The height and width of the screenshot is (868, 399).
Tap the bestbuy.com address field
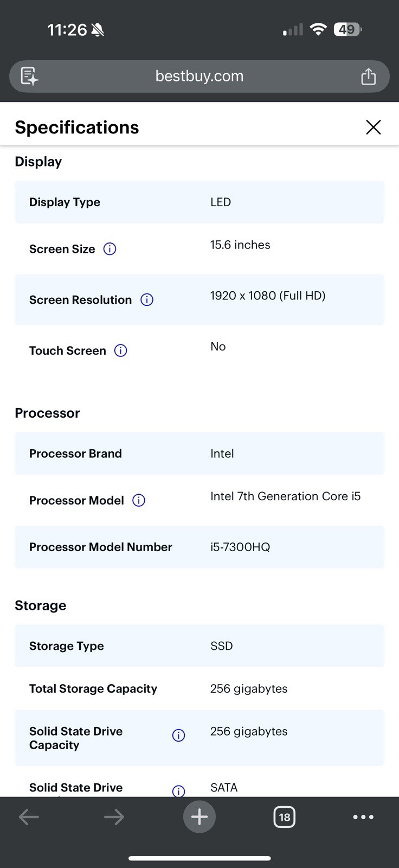[200, 76]
